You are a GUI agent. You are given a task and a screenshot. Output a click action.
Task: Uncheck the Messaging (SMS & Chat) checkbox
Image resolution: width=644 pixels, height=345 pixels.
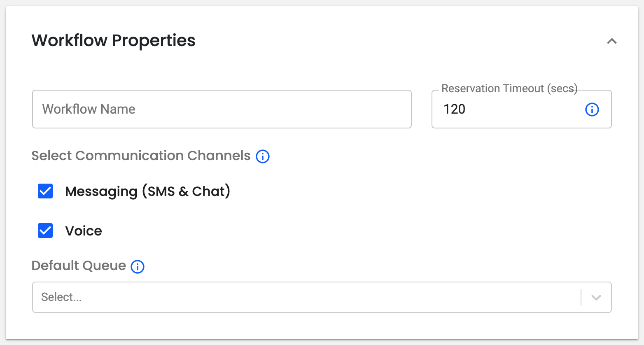coord(45,191)
